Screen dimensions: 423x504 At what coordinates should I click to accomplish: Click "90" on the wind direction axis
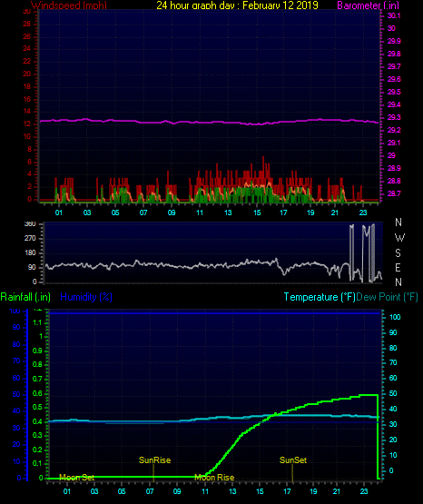click(32, 267)
